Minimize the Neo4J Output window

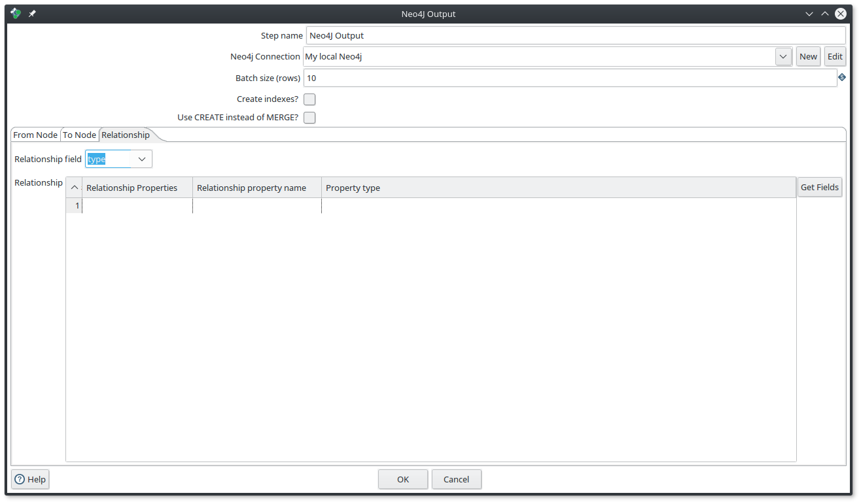809,14
